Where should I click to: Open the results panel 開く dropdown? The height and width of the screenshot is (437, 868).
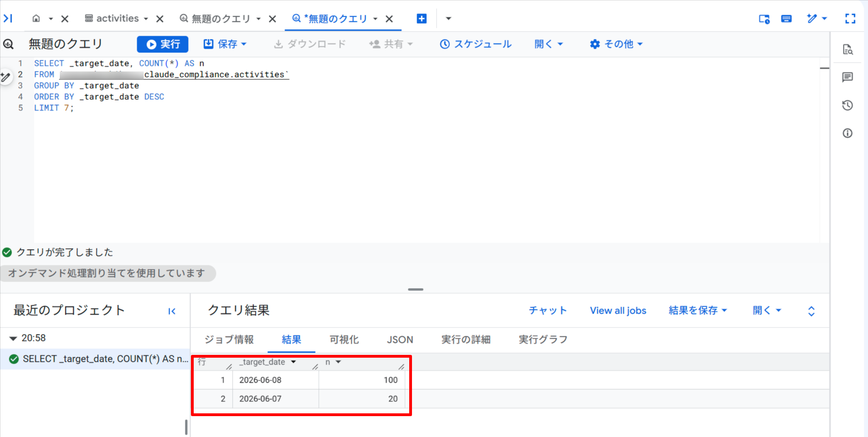click(767, 310)
